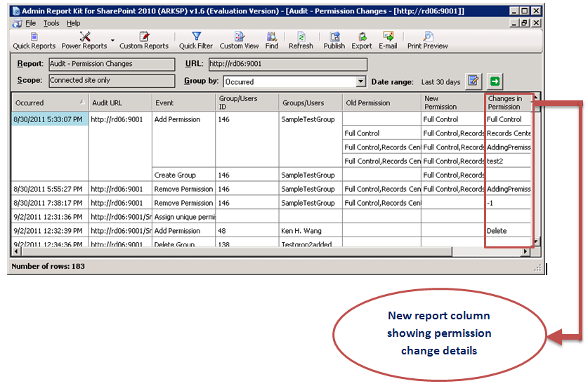This screenshot has width=588, height=386.
Task: Sort by the Old Permission column header
Action: [x=381, y=102]
